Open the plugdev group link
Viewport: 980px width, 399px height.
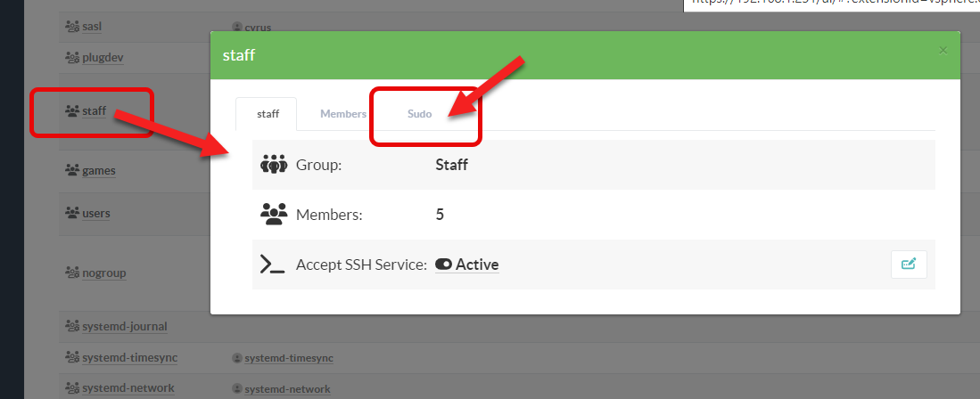coord(102,57)
